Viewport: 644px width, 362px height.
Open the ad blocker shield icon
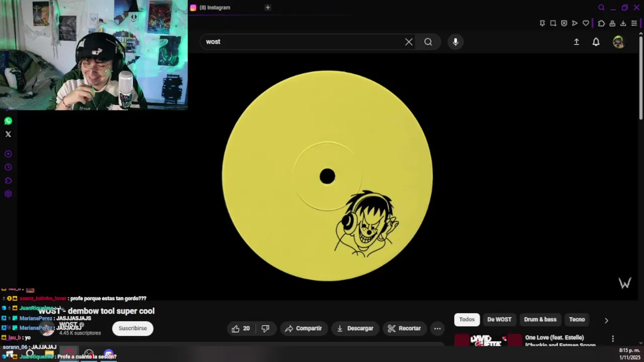pyautogui.click(x=564, y=23)
